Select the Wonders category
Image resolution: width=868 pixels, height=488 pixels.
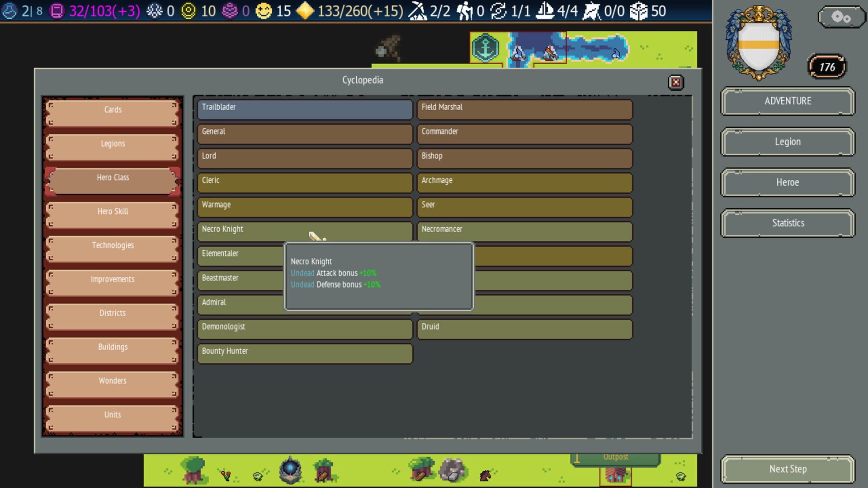[113, 381]
